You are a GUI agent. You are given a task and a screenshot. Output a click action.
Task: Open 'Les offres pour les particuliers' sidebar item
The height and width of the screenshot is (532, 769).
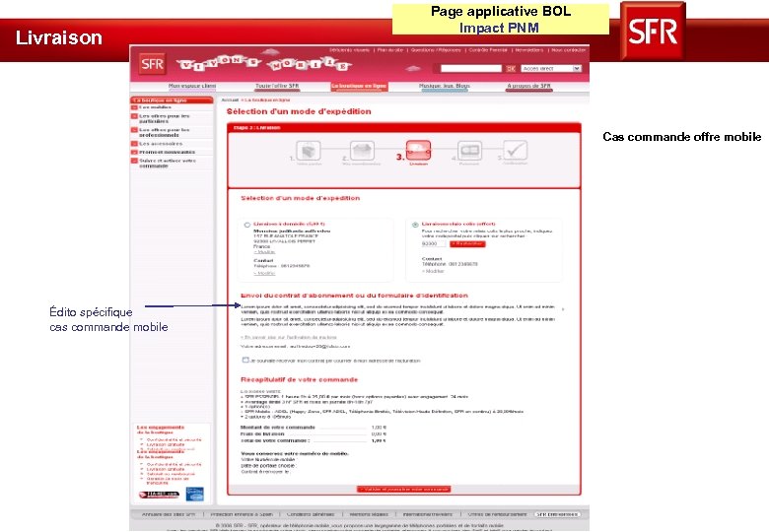pos(165,118)
